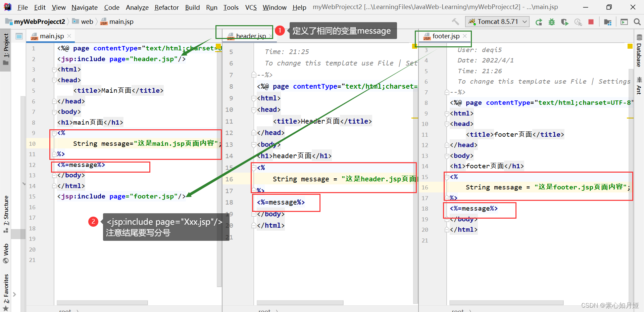This screenshot has height=312, width=644.
Task: Click line number 10 in main.jsp gutter
Action: coord(32,144)
